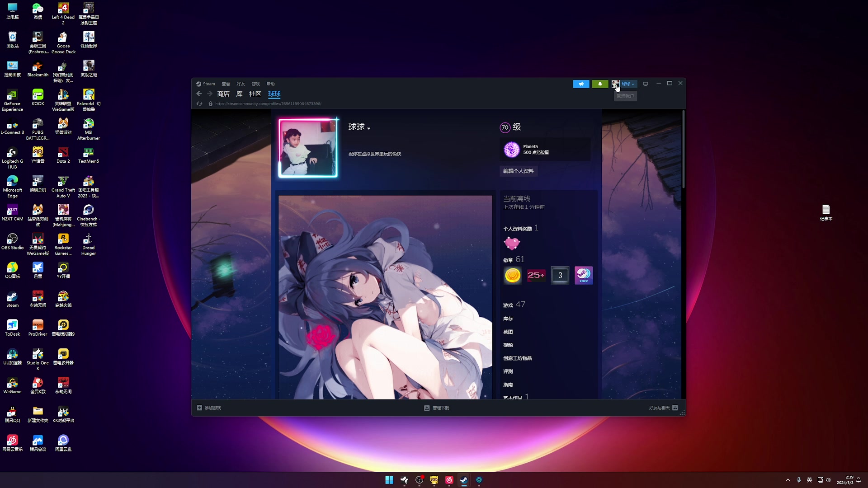
Task: Click the profile avatar picture
Action: pyautogui.click(x=308, y=148)
